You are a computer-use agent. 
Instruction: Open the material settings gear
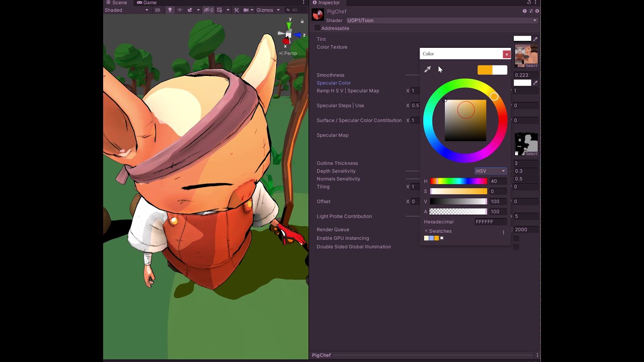[537, 11]
